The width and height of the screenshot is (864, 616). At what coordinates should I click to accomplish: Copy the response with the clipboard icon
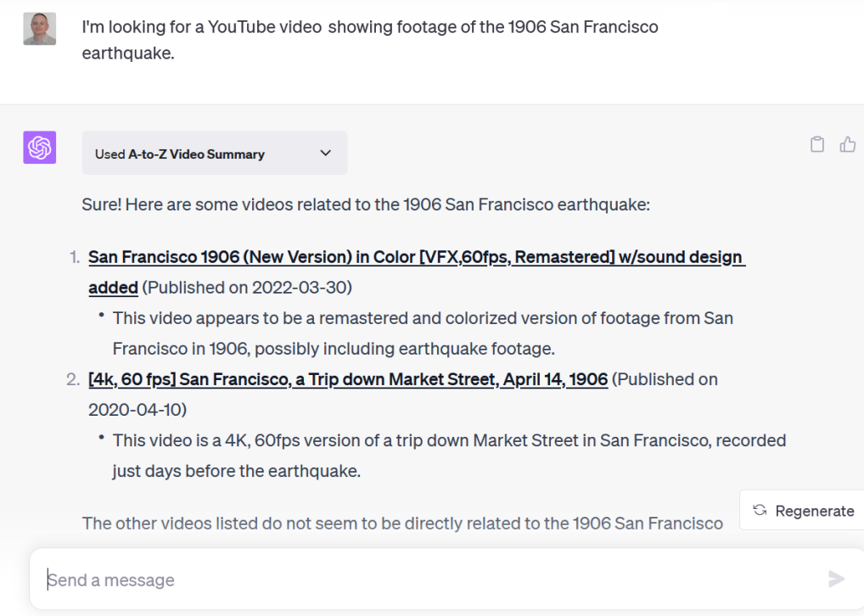click(816, 144)
